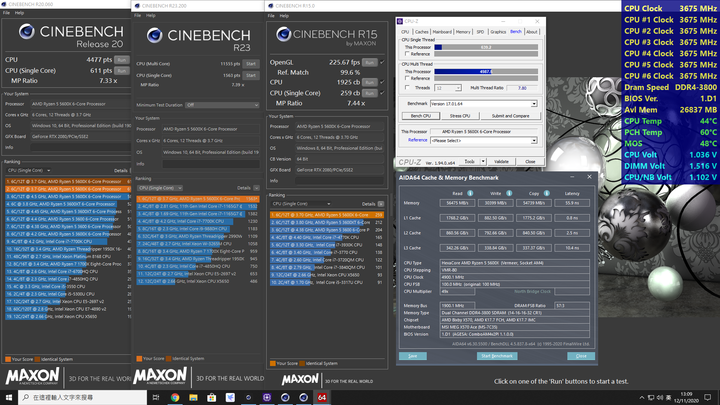Click Bench CPU button in CPU-Z
Image resolution: width=720 pixels, height=405 pixels.
(421, 116)
